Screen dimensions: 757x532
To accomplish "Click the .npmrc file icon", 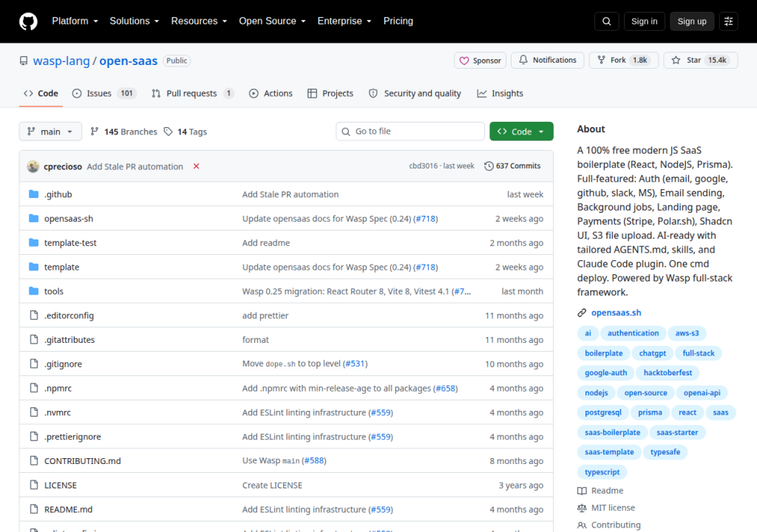I will pos(34,388).
